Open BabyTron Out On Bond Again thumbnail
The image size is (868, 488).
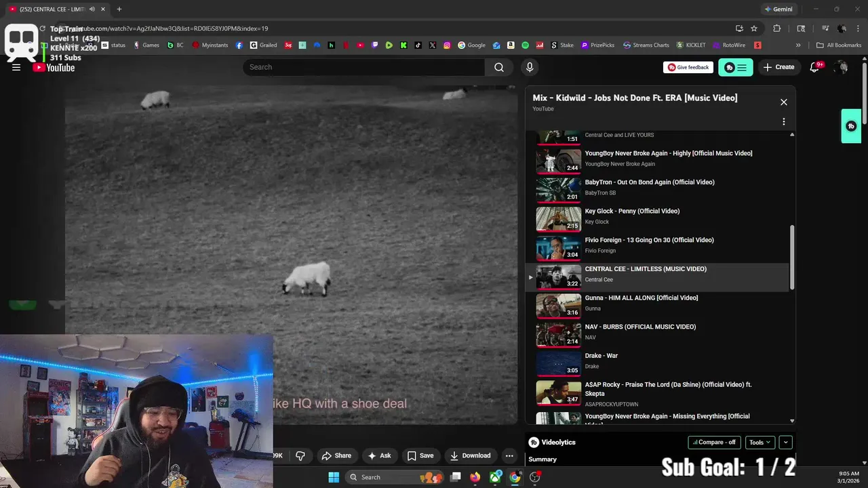(559, 190)
